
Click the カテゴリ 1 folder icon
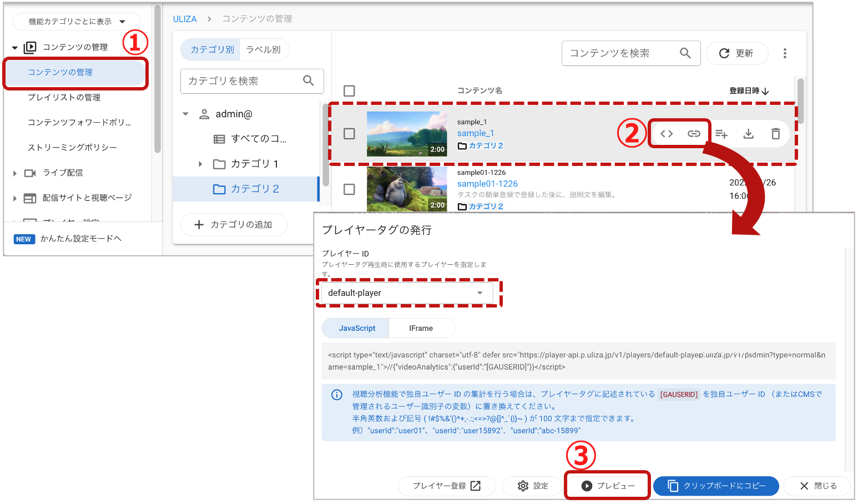pyautogui.click(x=219, y=164)
